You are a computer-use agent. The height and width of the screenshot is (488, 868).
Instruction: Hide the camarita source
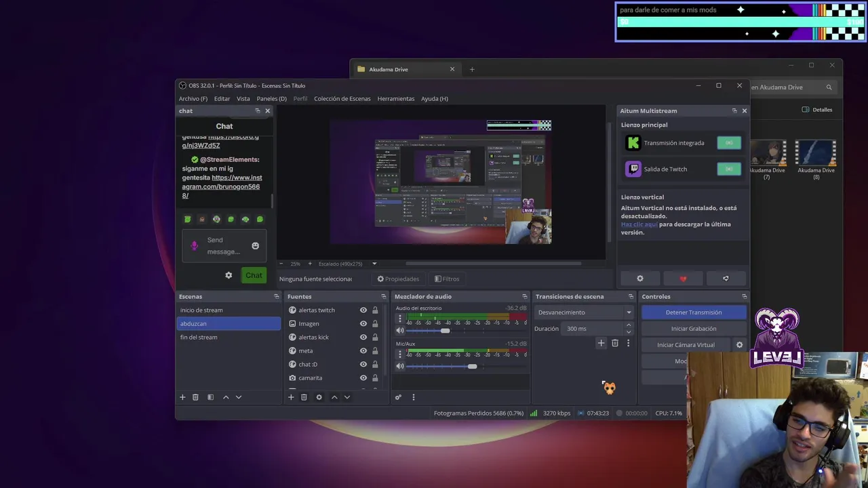[x=363, y=378]
